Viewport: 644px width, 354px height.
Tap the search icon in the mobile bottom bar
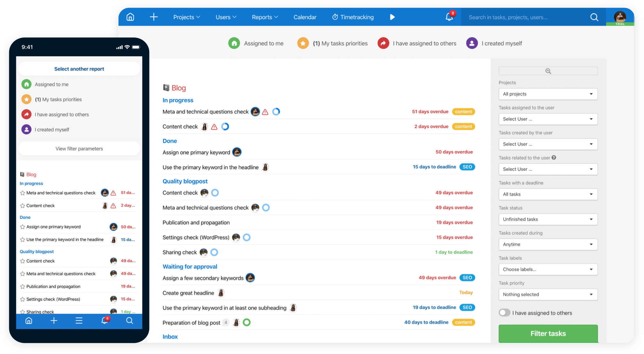[129, 321]
